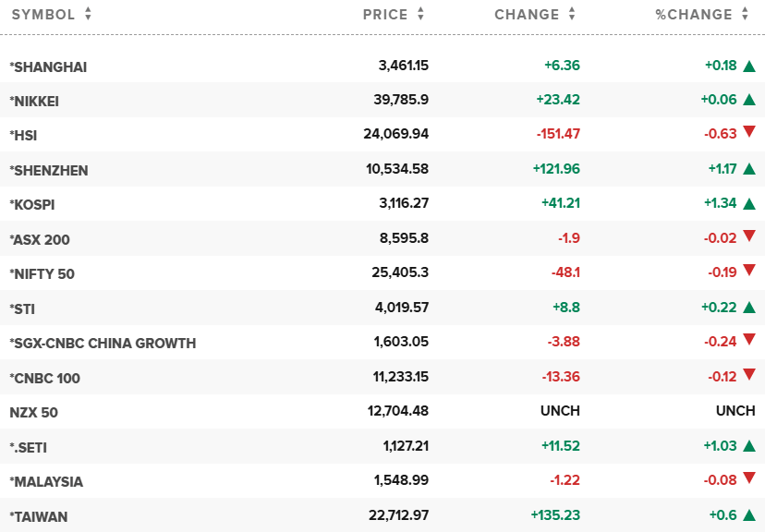This screenshot has height=532, width=765.
Task: Click the %CHANGE column sort icon
Action: 744,15
